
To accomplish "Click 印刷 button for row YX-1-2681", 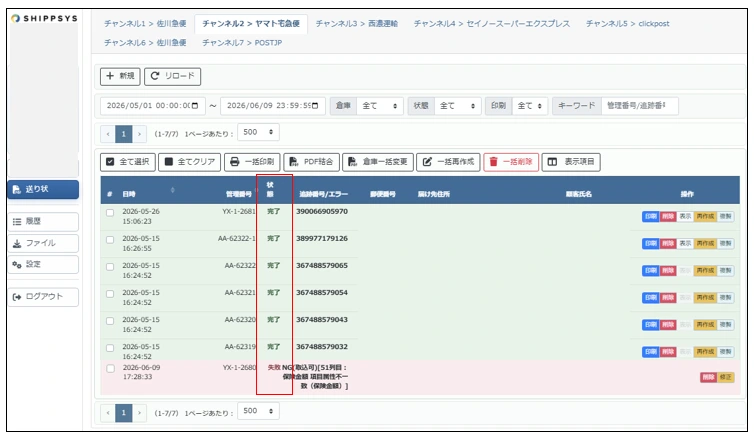I will point(651,217).
